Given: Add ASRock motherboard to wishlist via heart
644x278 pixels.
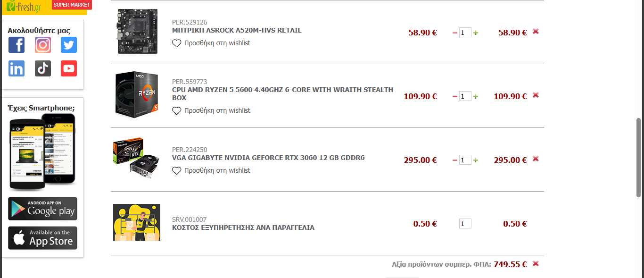Looking at the screenshot, I should point(177,43).
